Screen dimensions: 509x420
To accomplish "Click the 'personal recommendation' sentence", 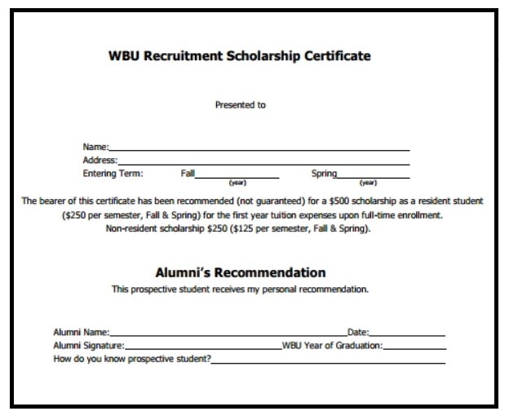I will click(x=240, y=290).
